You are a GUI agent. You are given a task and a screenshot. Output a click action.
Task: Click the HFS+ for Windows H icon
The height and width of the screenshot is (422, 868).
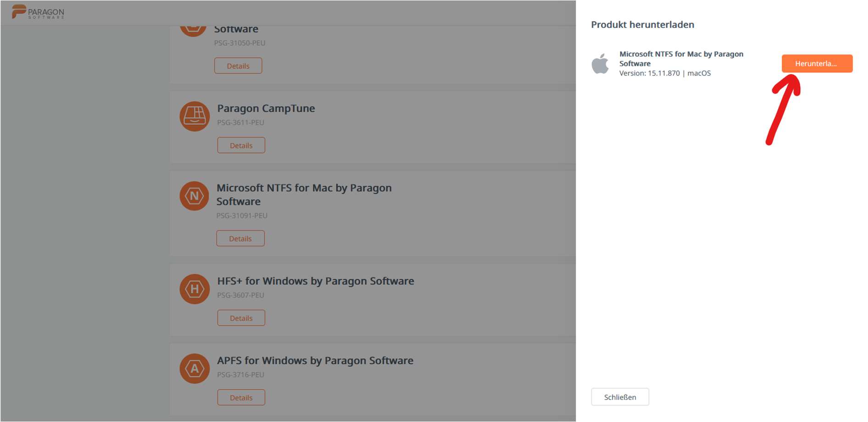195,289
